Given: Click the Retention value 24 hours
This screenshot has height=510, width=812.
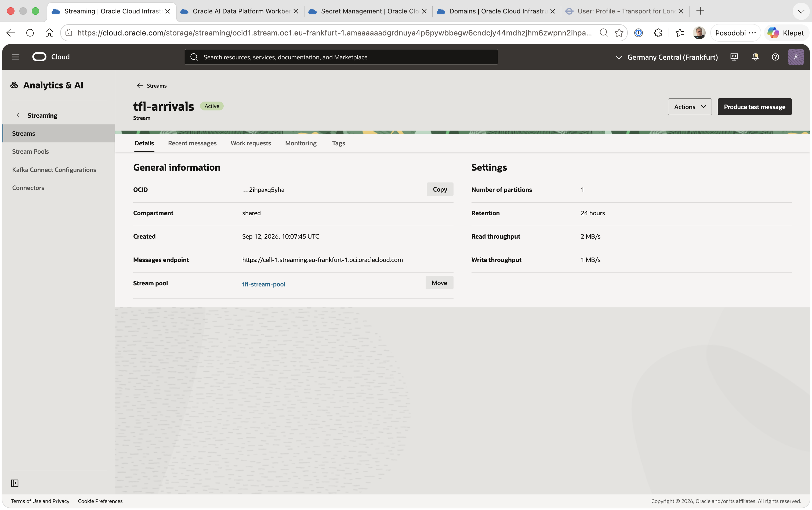Looking at the screenshot, I should 593,213.
